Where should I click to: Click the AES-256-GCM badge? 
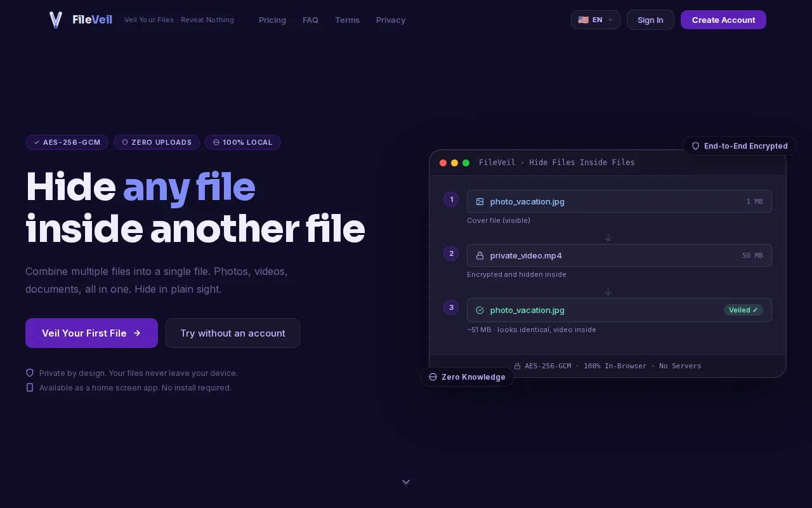[x=67, y=142]
